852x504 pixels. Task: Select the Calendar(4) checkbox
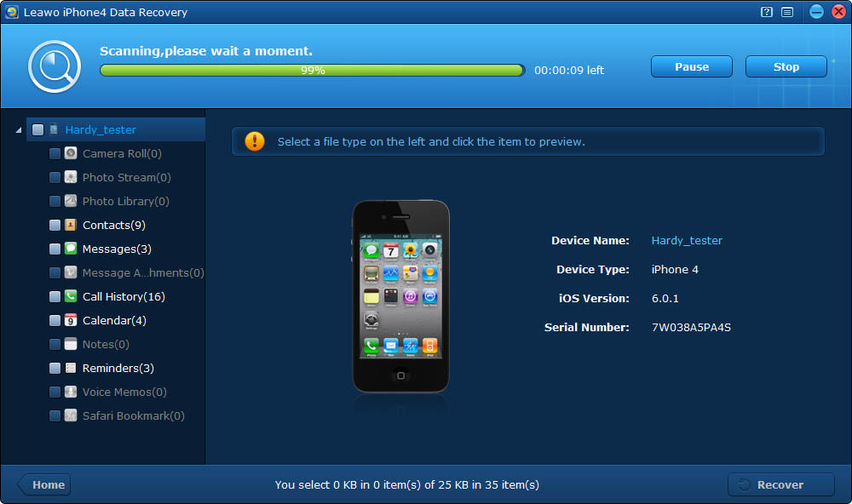pos(55,321)
